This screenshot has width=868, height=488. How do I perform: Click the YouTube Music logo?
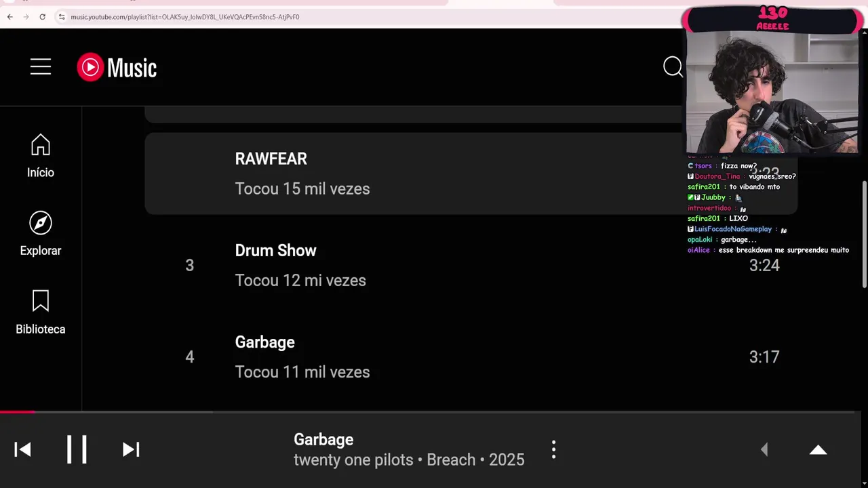117,67
